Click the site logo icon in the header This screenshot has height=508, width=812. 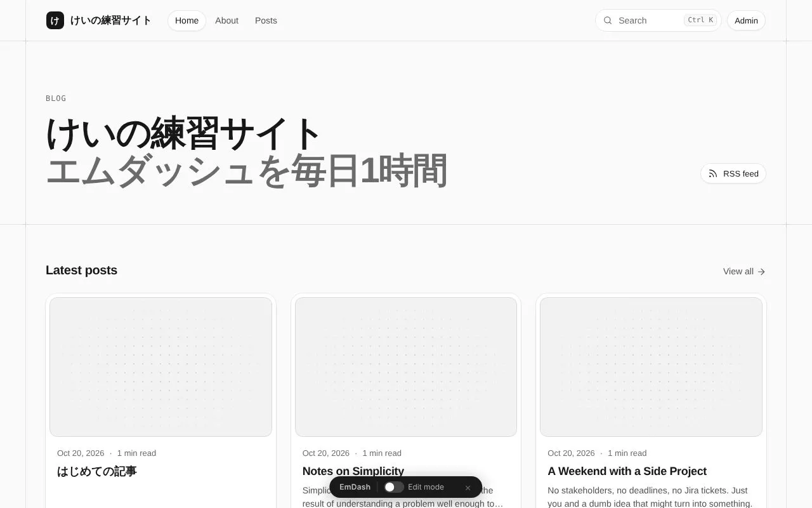pyautogui.click(x=55, y=20)
